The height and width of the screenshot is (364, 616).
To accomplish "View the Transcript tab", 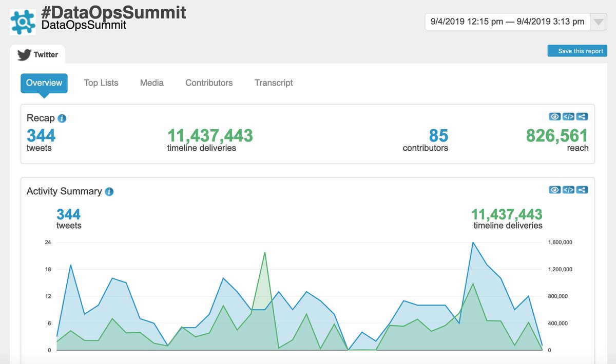I will pos(274,83).
